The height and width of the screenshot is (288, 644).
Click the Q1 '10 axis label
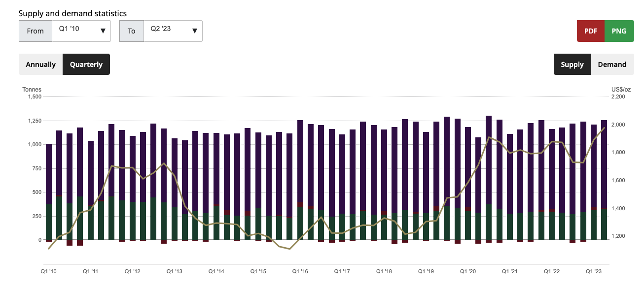pyautogui.click(x=48, y=271)
